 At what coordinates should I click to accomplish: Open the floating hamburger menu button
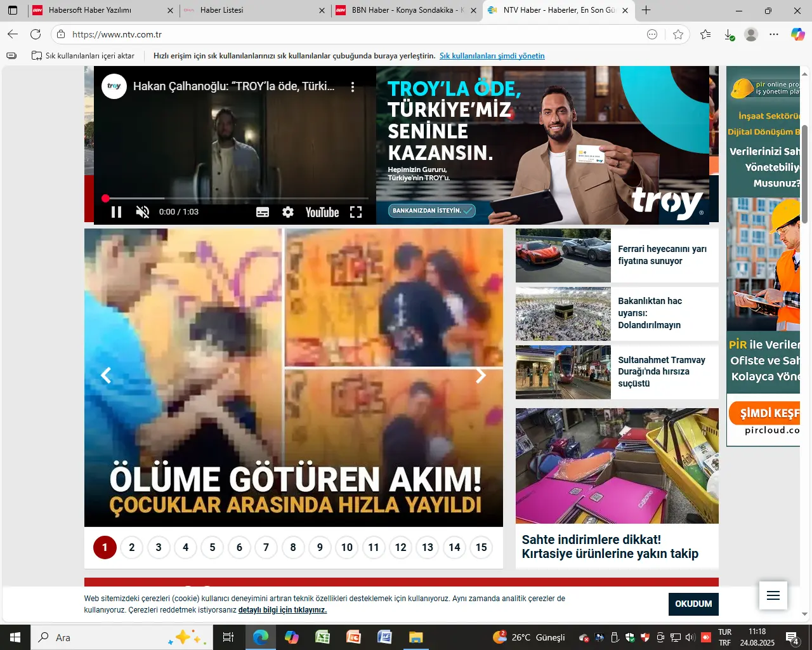[773, 595]
